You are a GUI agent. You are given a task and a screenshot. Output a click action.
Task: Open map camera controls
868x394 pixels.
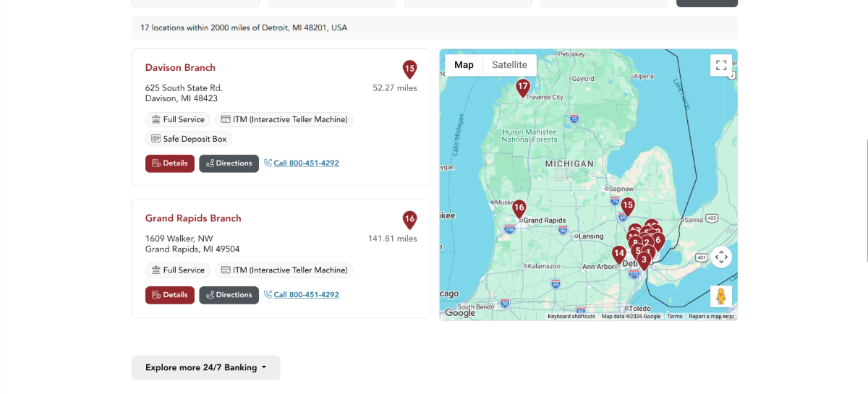(x=721, y=257)
